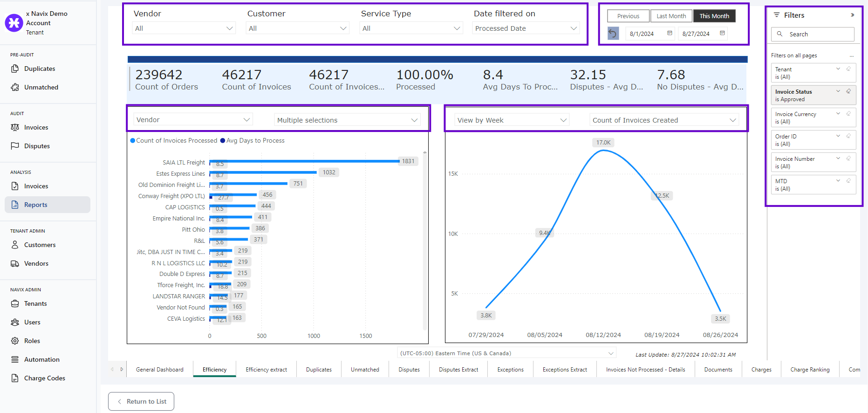Clear the MTD filter with its eraser icon
Image resolution: width=868 pixels, height=413 pixels.
tap(848, 181)
